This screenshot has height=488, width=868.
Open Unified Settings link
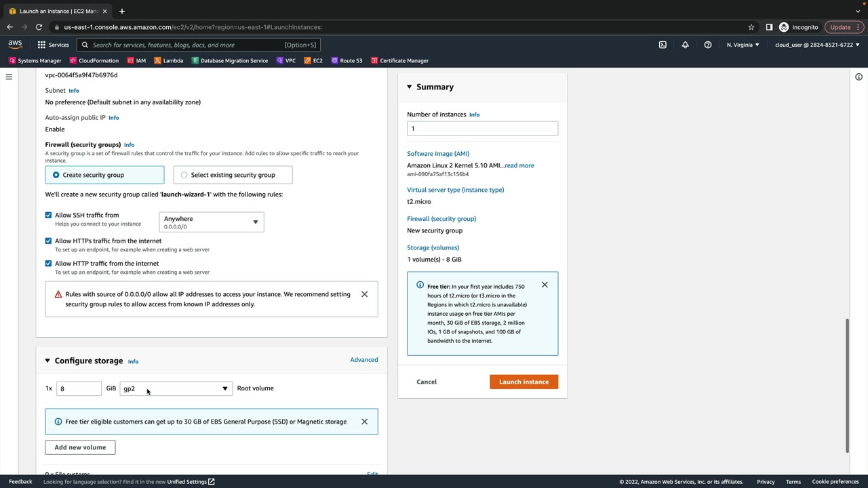(x=191, y=482)
